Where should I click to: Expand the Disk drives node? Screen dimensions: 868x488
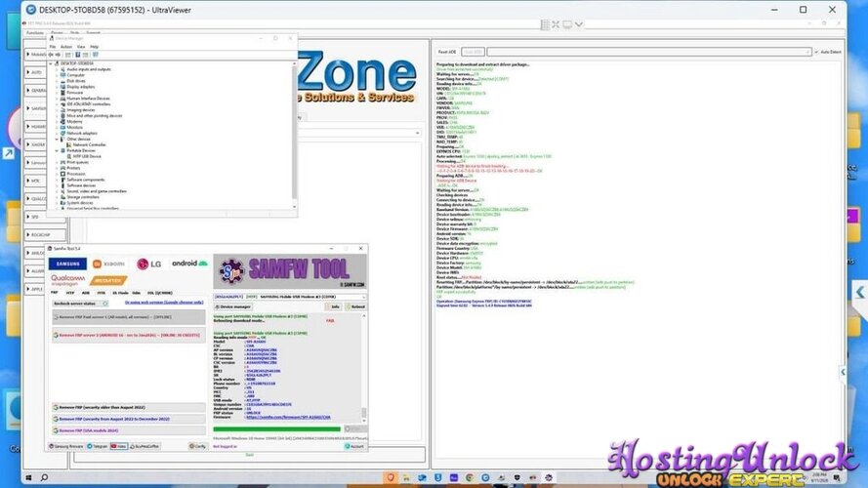tap(57, 81)
